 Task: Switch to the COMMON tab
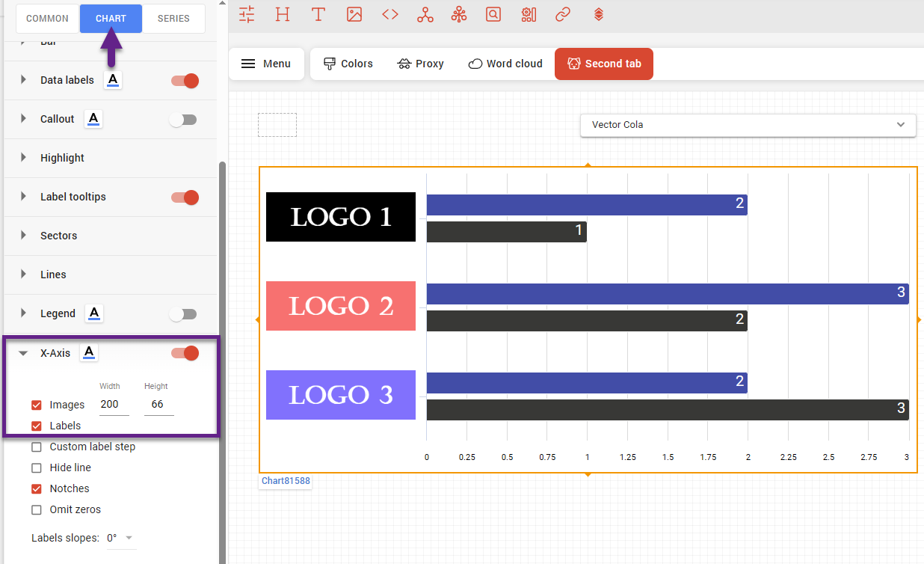47,19
